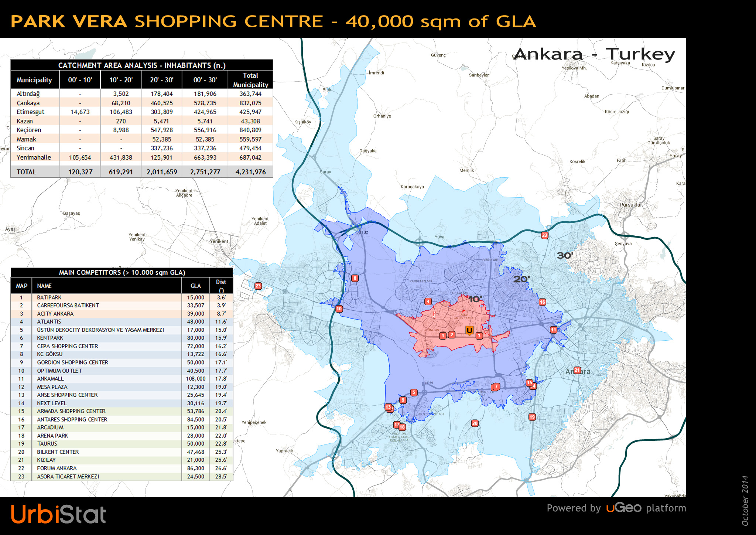The image size is (756, 535).
Task: Click the Keçiören municipality cell
Action: pyautogui.click(x=29, y=130)
